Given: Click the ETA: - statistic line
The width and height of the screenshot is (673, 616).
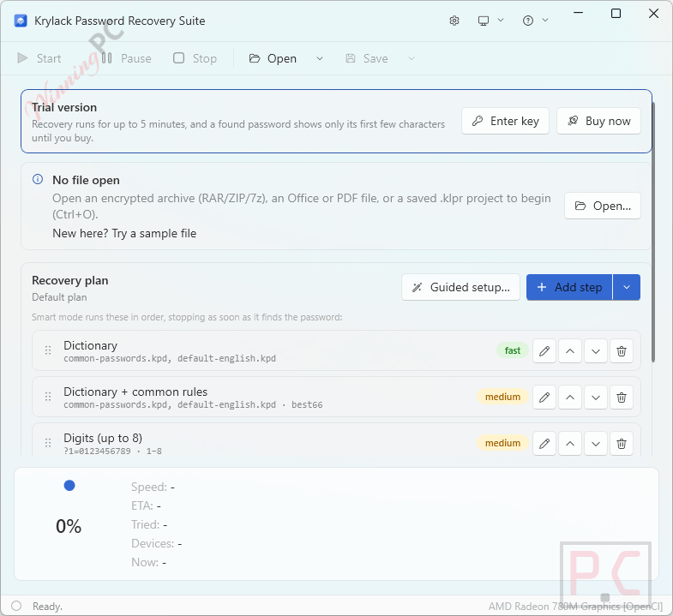Looking at the screenshot, I should [x=146, y=506].
